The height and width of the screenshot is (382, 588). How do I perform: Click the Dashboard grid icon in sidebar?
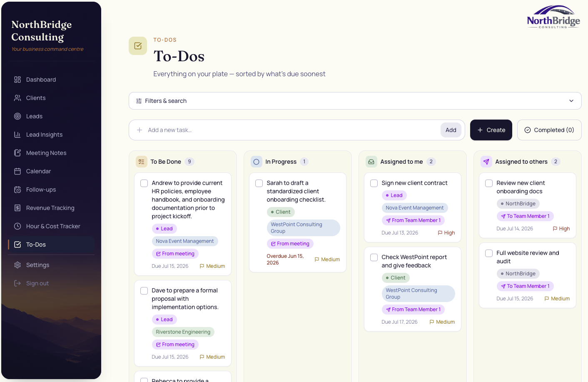tap(17, 80)
